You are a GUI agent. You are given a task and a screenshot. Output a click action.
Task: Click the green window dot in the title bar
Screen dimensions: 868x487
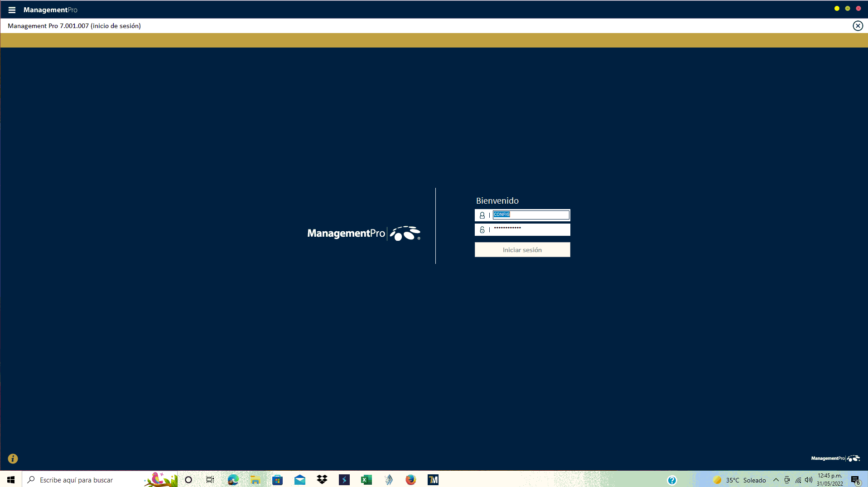click(848, 9)
